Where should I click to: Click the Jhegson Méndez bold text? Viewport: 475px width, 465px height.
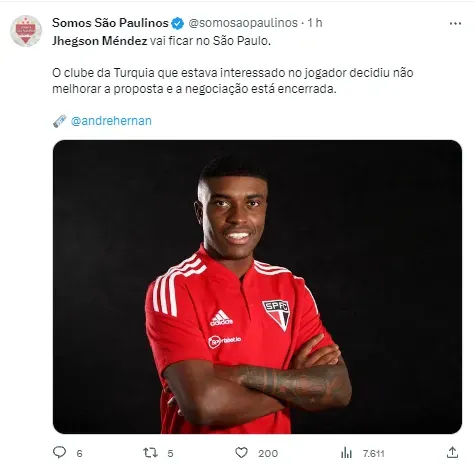tap(100, 41)
